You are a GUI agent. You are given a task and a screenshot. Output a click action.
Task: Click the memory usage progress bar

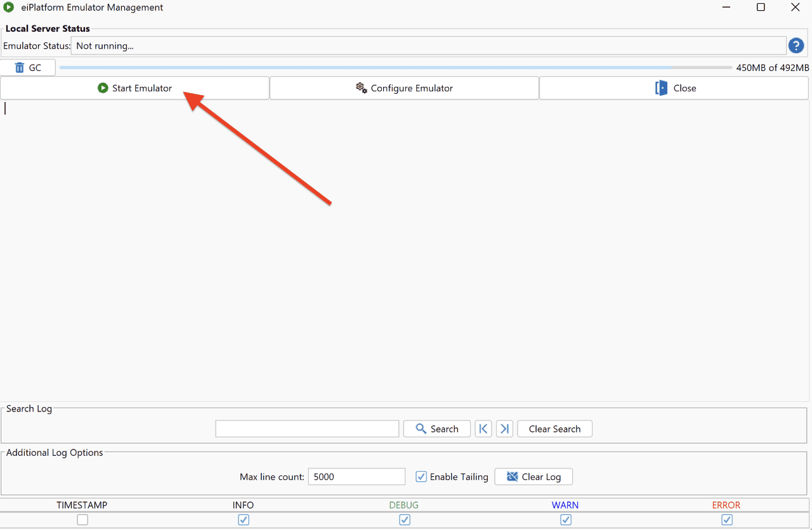tap(396, 68)
